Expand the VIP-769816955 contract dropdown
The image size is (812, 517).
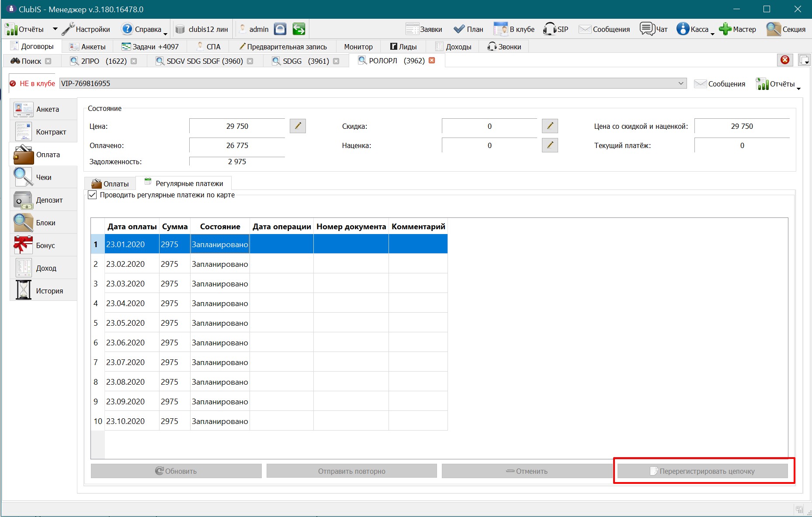pyautogui.click(x=681, y=83)
